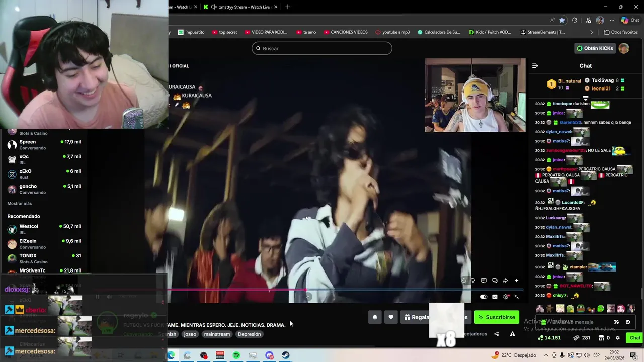This screenshot has height=362, width=644.
Task: Click the sparkle icon on video overlay
Action: [x=516, y=281]
